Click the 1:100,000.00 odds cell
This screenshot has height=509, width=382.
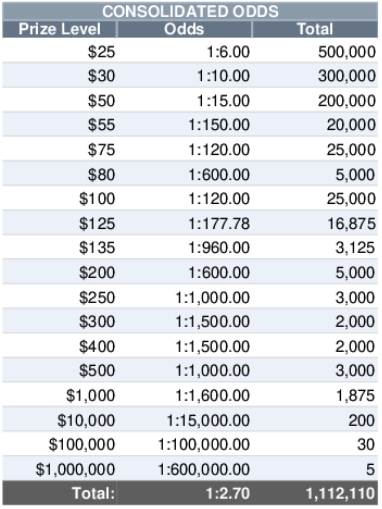[184, 444]
